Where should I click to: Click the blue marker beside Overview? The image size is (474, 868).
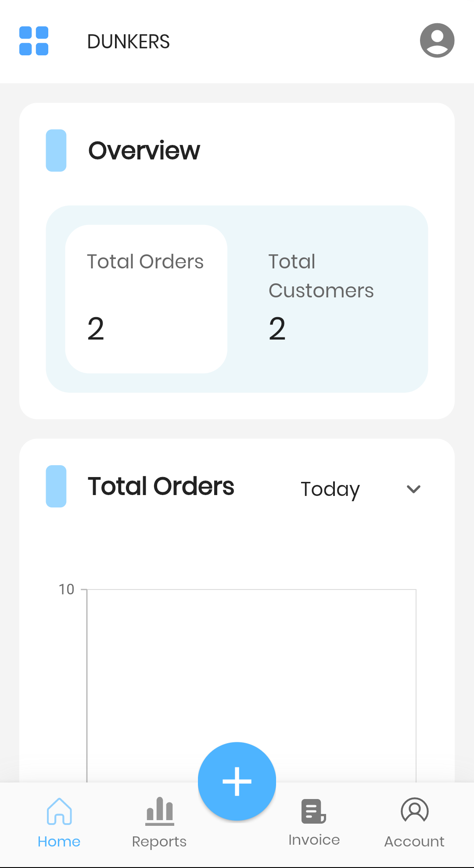[x=56, y=150]
